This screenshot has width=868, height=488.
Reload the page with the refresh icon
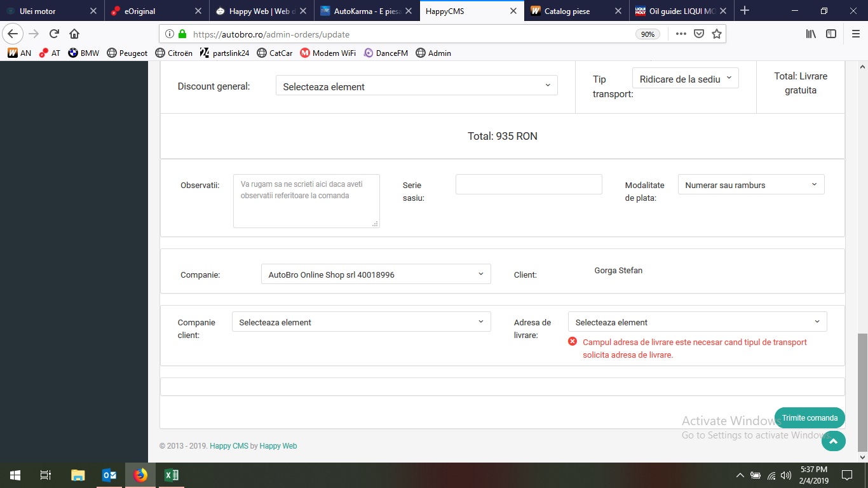54,34
